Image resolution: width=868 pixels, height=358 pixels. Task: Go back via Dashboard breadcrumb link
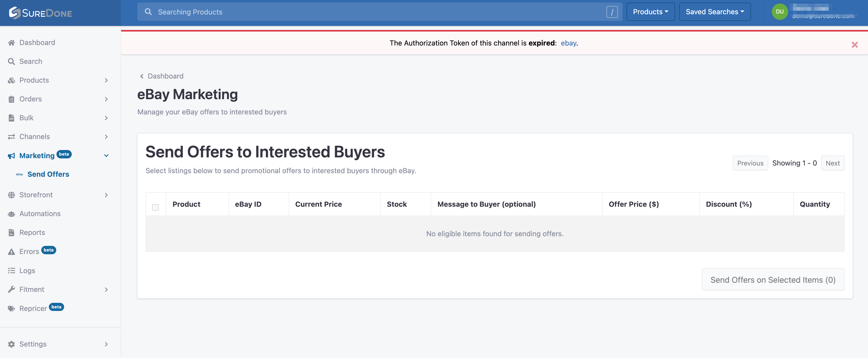tap(165, 77)
